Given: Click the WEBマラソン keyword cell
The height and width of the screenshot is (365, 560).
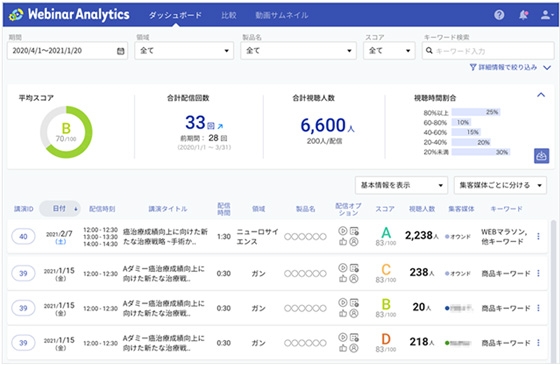Looking at the screenshot, I should [504, 236].
